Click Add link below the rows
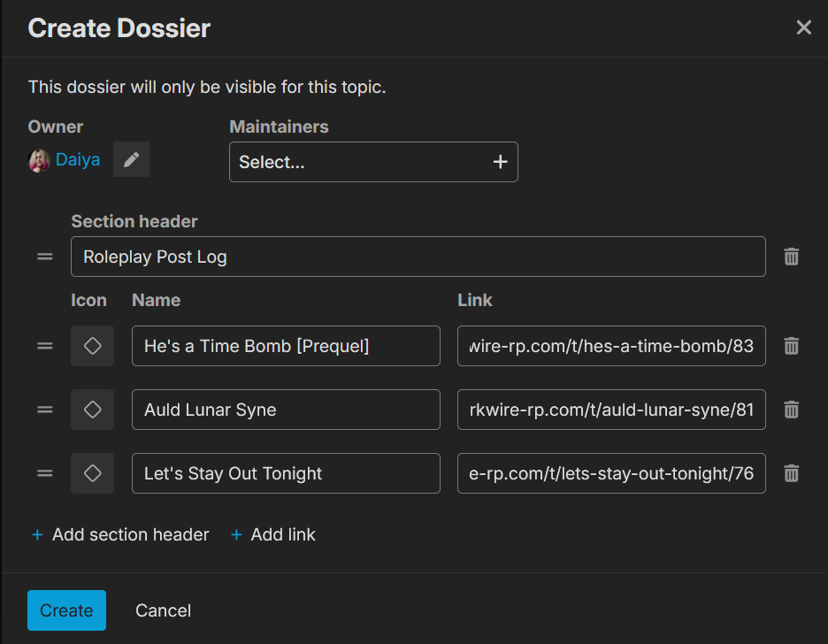This screenshot has width=828, height=644. pyautogui.click(x=273, y=534)
